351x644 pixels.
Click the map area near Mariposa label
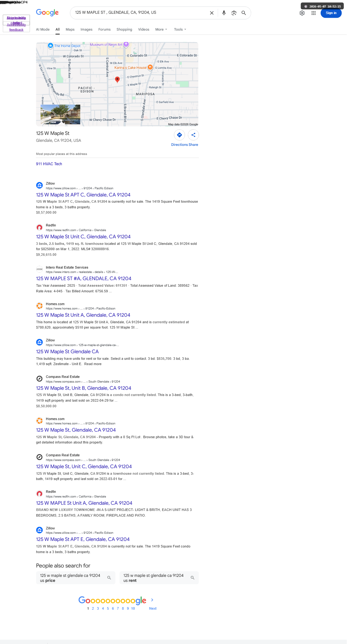[x=145, y=94]
